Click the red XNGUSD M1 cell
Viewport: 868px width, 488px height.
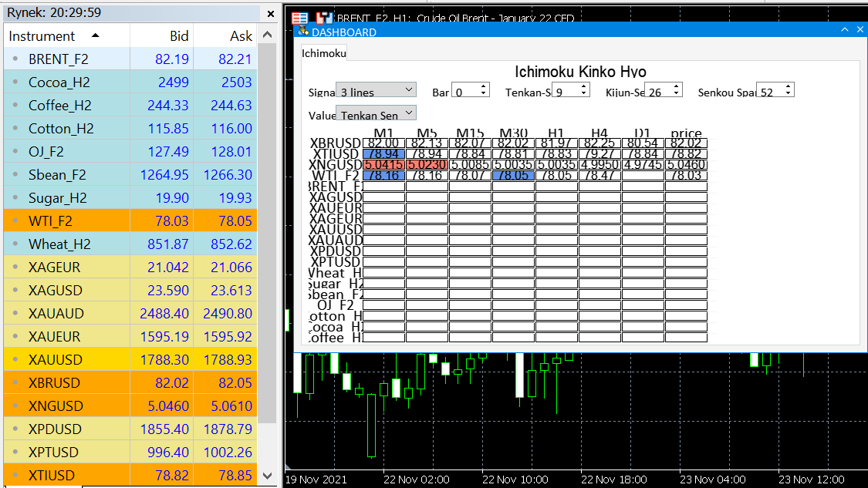(x=383, y=164)
